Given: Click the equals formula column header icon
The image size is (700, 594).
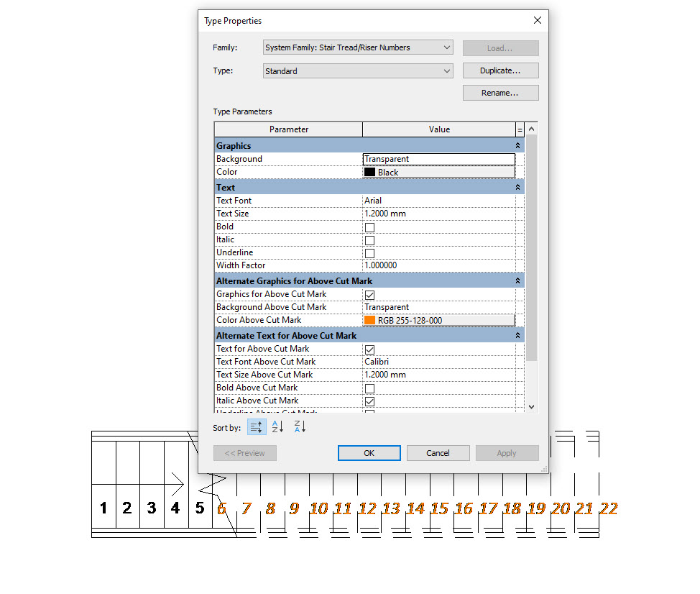Looking at the screenshot, I should pos(519,129).
